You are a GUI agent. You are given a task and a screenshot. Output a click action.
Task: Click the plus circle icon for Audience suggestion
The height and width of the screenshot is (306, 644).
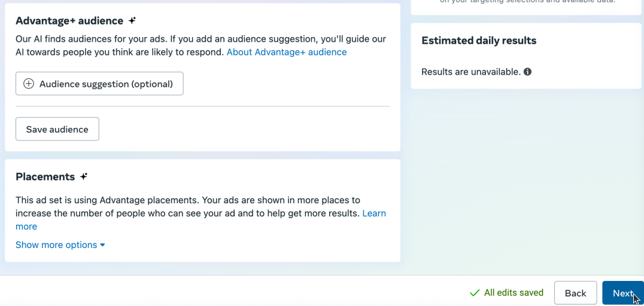click(29, 84)
